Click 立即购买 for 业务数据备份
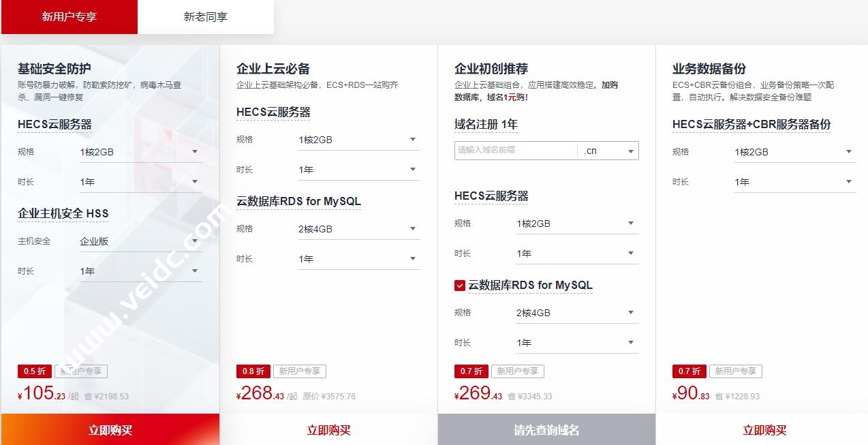This screenshot has width=868, height=445. 764,430
